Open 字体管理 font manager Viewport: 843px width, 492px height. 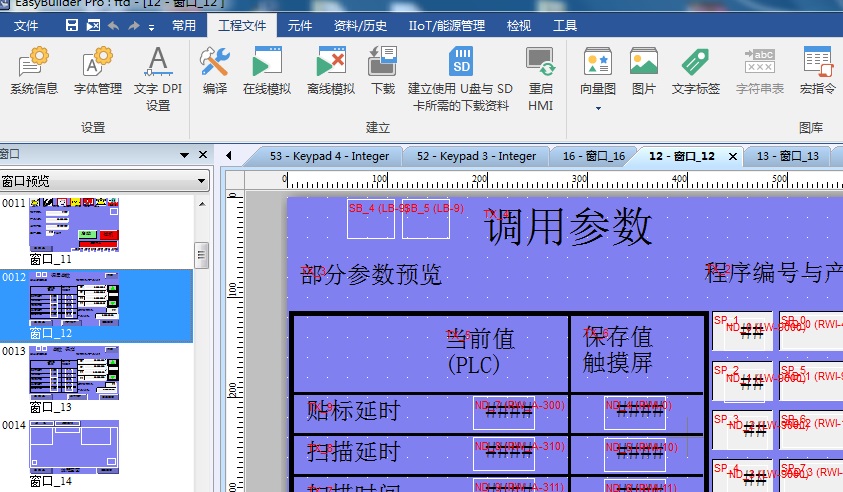(x=97, y=71)
